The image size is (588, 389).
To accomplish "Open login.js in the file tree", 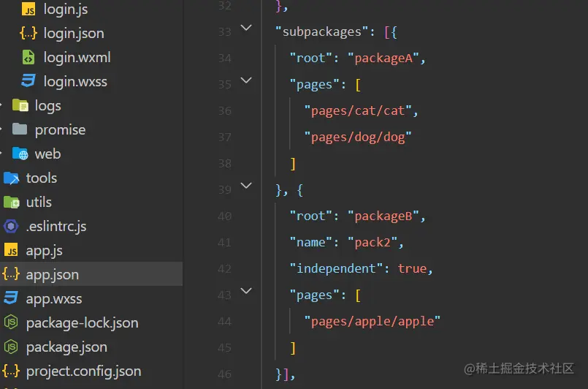I will coord(65,9).
